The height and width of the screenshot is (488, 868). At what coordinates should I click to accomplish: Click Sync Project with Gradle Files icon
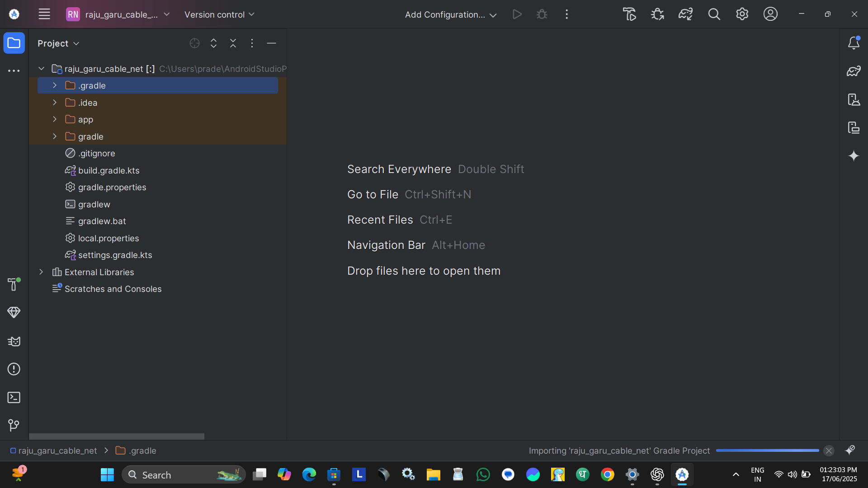(x=685, y=14)
